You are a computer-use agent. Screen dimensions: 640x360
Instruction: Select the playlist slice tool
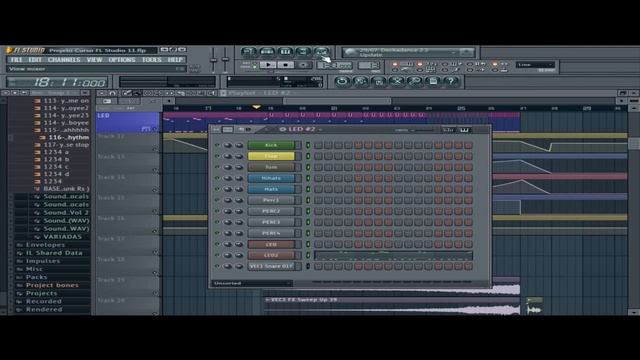pyautogui.click(x=180, y=93)
